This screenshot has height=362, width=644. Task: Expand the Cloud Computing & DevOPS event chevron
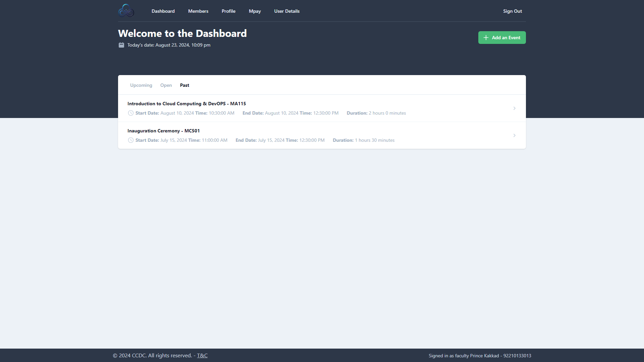tap(514, 108)
